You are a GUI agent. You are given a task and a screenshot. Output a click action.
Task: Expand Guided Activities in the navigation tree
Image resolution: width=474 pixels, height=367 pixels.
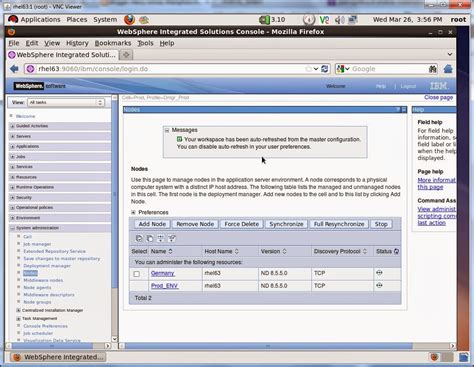point(12,126)
